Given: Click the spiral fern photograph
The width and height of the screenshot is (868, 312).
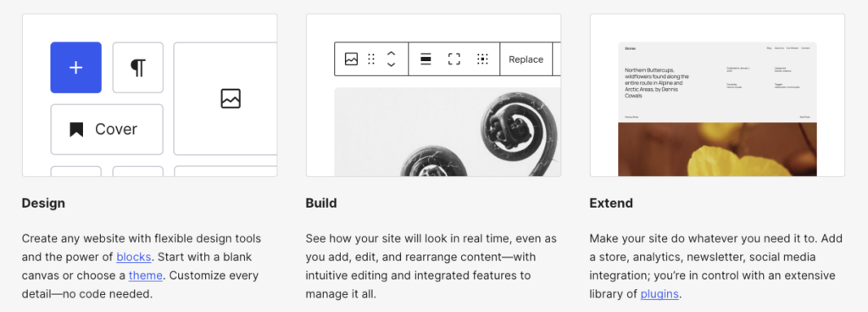Looking at the screenshot, I should [448, 131].
